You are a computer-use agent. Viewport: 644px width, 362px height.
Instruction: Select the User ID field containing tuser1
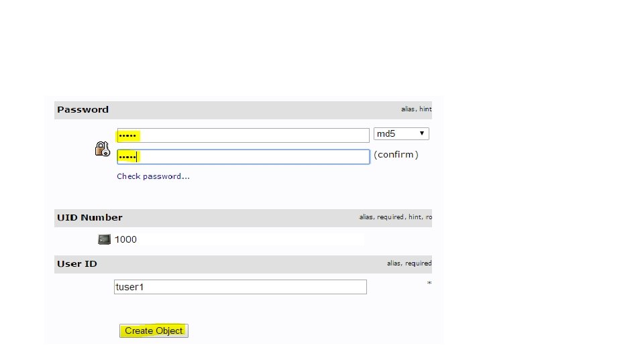[x=240, y=287]
